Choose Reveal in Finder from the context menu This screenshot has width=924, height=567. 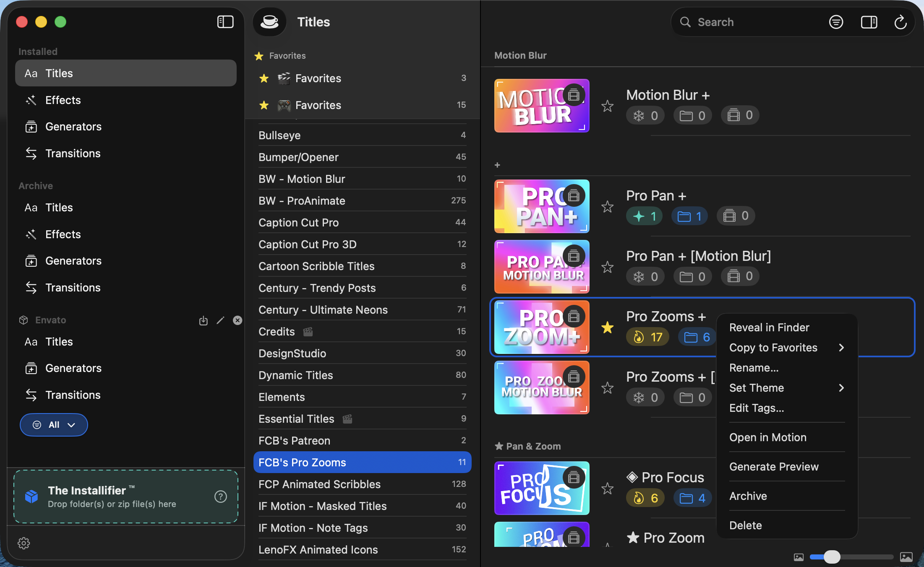[x=769, y=327]
